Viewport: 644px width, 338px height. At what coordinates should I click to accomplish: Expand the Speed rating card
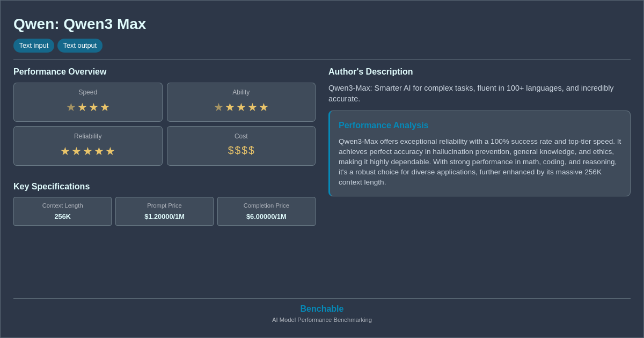click(88, 102)
